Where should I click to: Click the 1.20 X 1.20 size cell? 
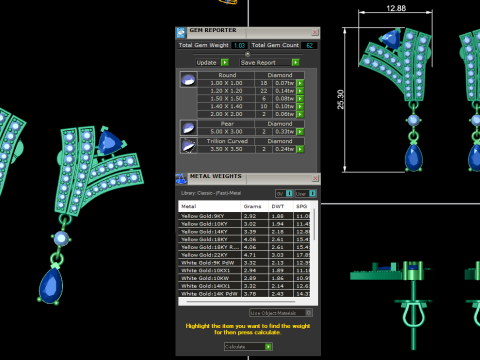pyautogui.click(x=226, y=91)
